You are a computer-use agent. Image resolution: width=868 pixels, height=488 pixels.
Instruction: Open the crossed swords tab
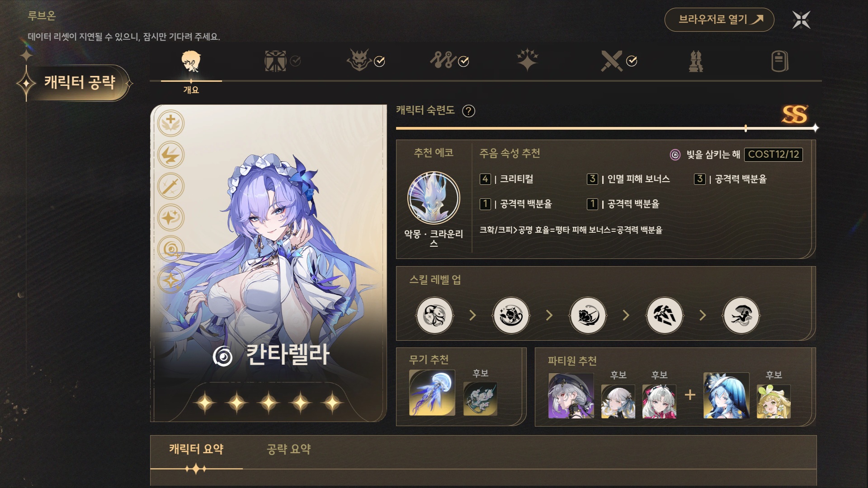click(x=612, y=61)
